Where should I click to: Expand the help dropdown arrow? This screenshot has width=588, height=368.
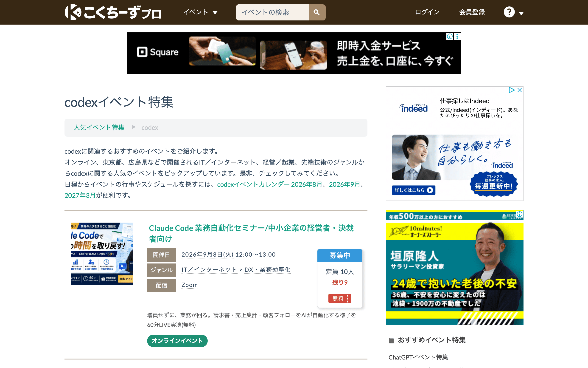click(x=521, y=13)
